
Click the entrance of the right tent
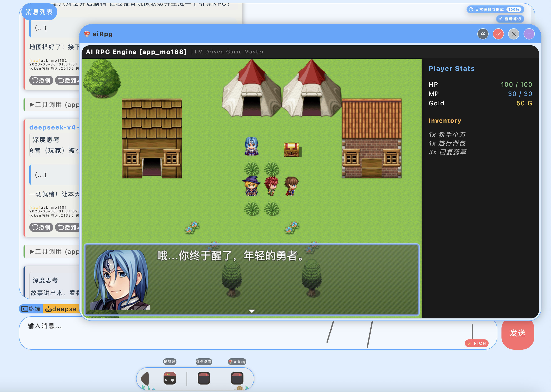pyautogui.click(x=311, y=106)
